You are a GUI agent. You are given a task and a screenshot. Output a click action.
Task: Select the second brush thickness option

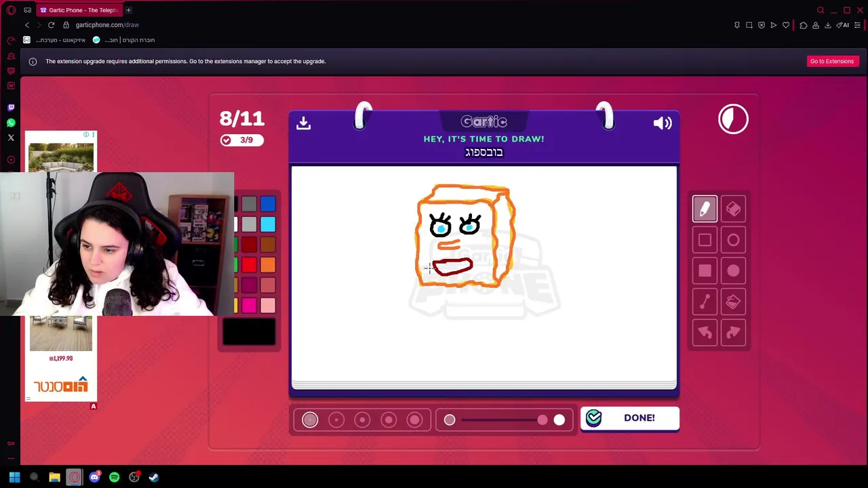(336, 420)
